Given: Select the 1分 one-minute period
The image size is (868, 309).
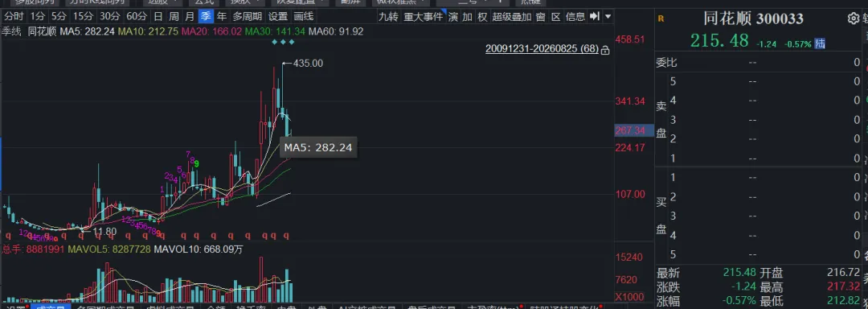Looking at the screenshot, I should pos(39,16).
